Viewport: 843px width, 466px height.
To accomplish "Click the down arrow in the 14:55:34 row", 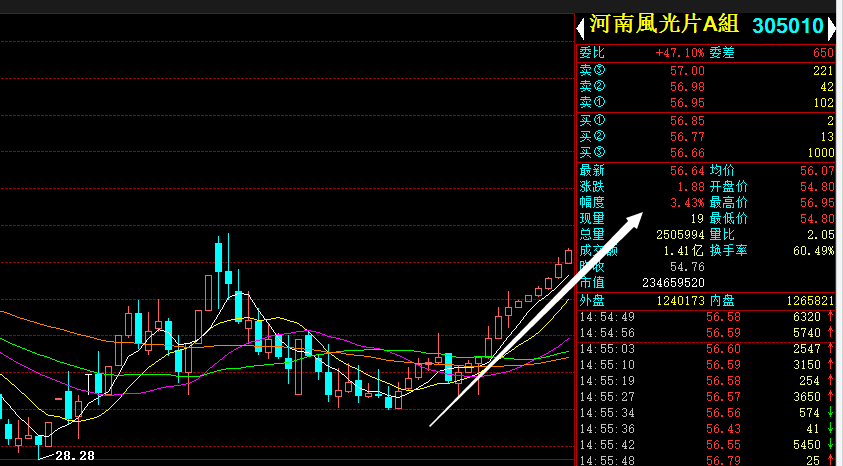I will (831, 413).
